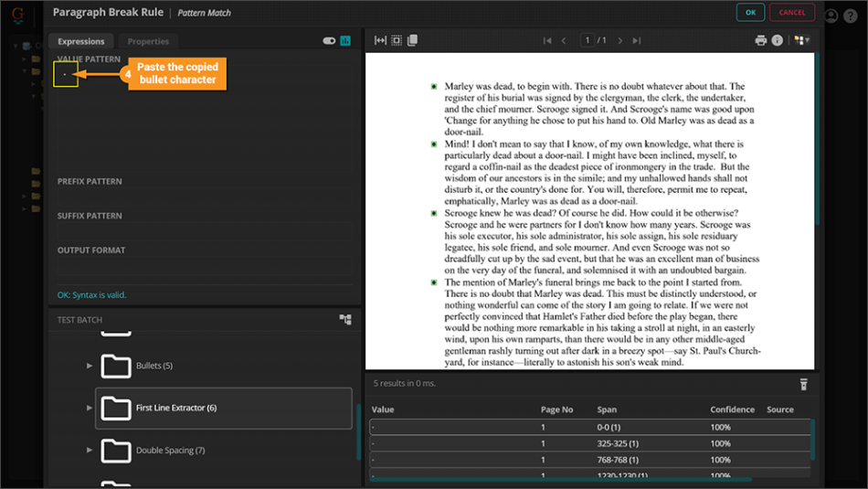Open the document info icon
Screen dimensions: 868x489
click(777, 40)
